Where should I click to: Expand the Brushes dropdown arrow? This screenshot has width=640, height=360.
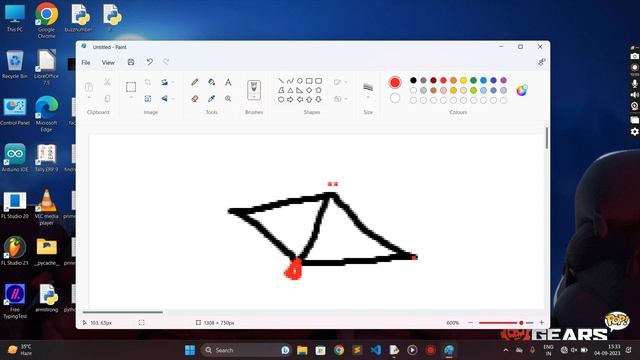[x=254, y=97]
